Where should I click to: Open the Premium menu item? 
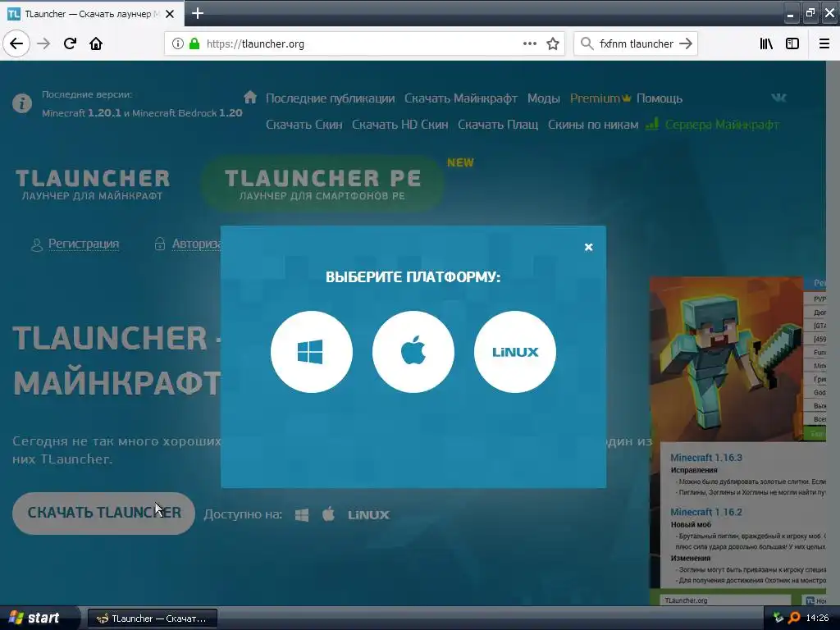click(x=600, y=98)
